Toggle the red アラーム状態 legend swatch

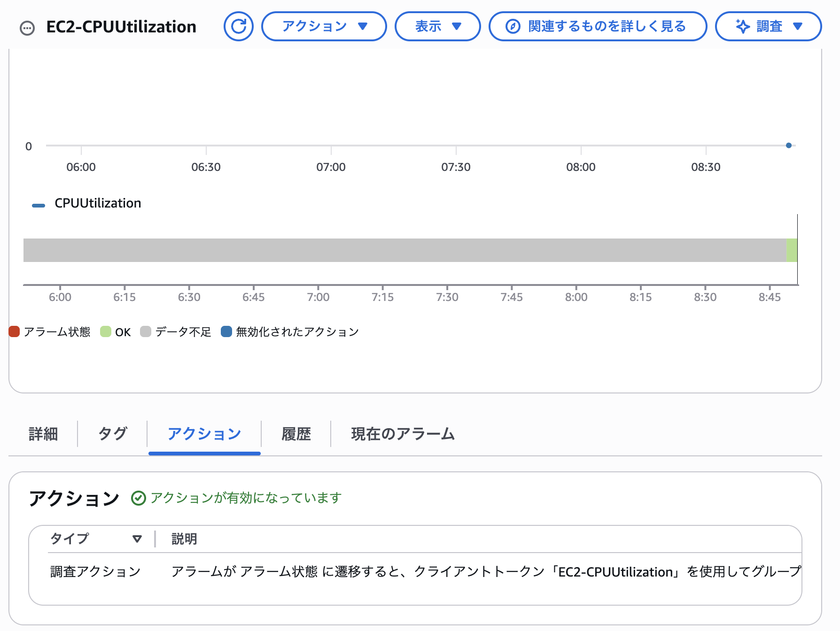[x=14, y=332]
